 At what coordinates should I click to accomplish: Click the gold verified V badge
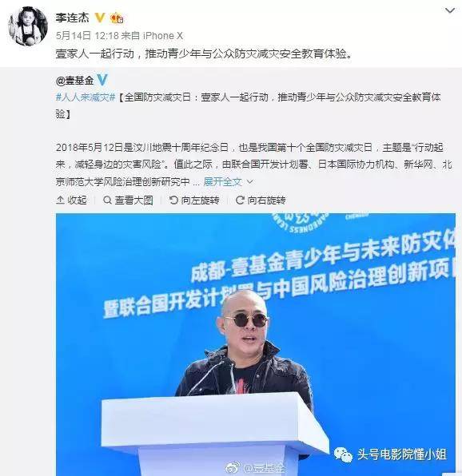pyautogui.click(x=100, y=18)
